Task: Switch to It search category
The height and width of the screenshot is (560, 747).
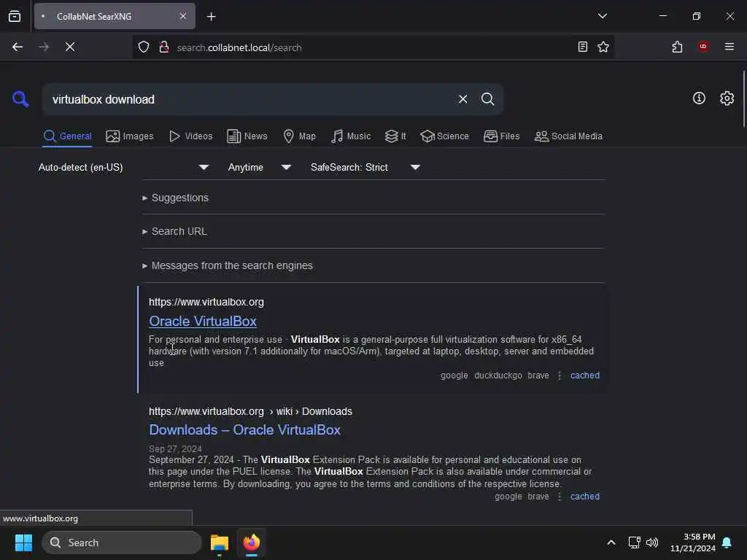Action: tap(395, 136)
